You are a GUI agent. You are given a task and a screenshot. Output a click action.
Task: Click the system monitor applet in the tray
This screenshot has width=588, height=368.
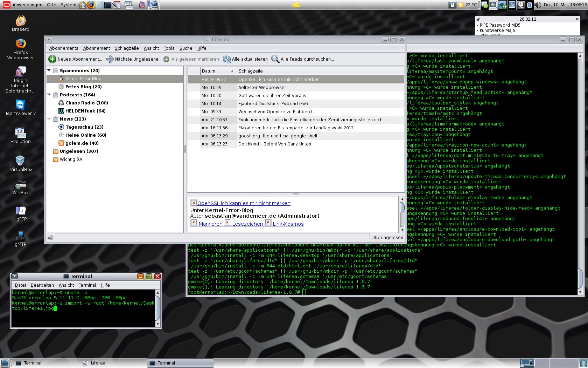493,5
